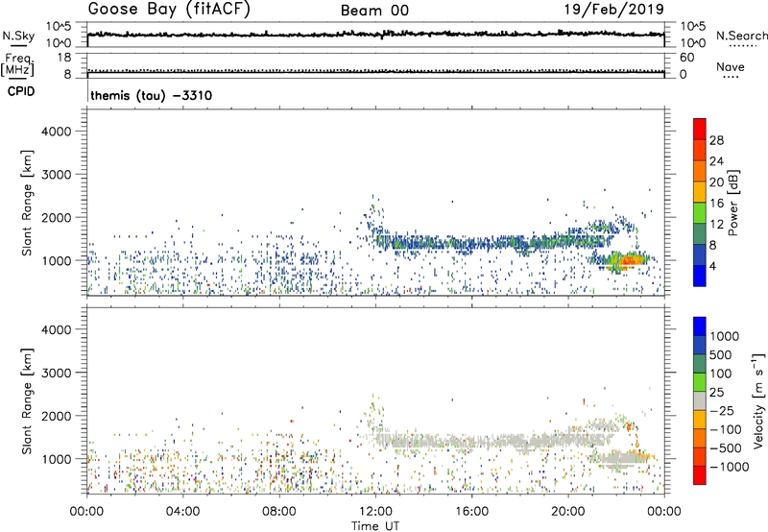Click the 'Power [dB]' colorbar label
Viewport: 768px width, 532px height.
(x=732, y=203)
